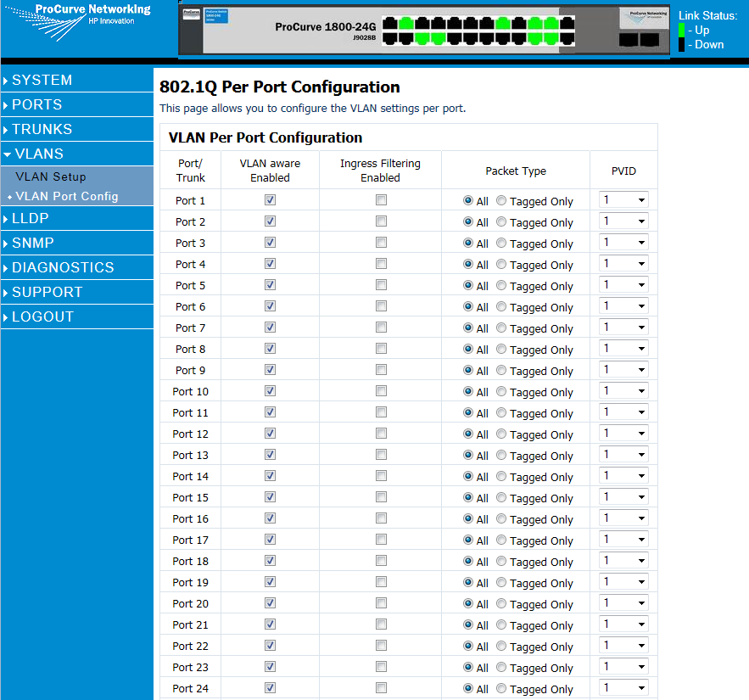Viewport: 749px width, 700px height.
Task: Uncheck VLAN aware for Port 1
Action: click(x=271, y=199)
